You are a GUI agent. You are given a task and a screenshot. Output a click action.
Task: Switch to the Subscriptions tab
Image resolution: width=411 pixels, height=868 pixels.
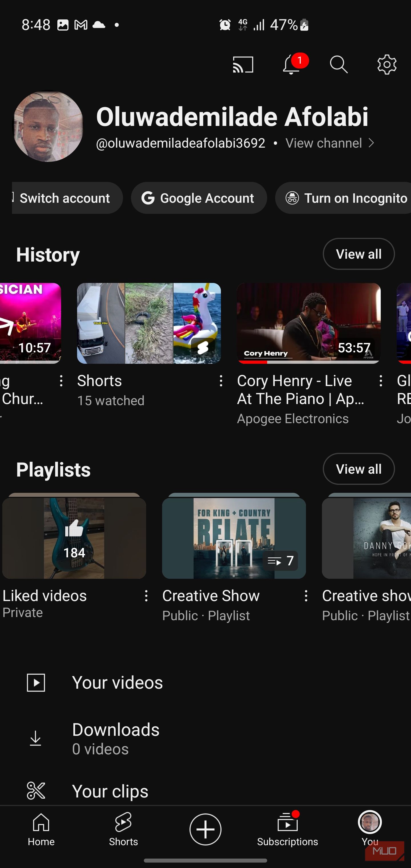coord(287,829)
